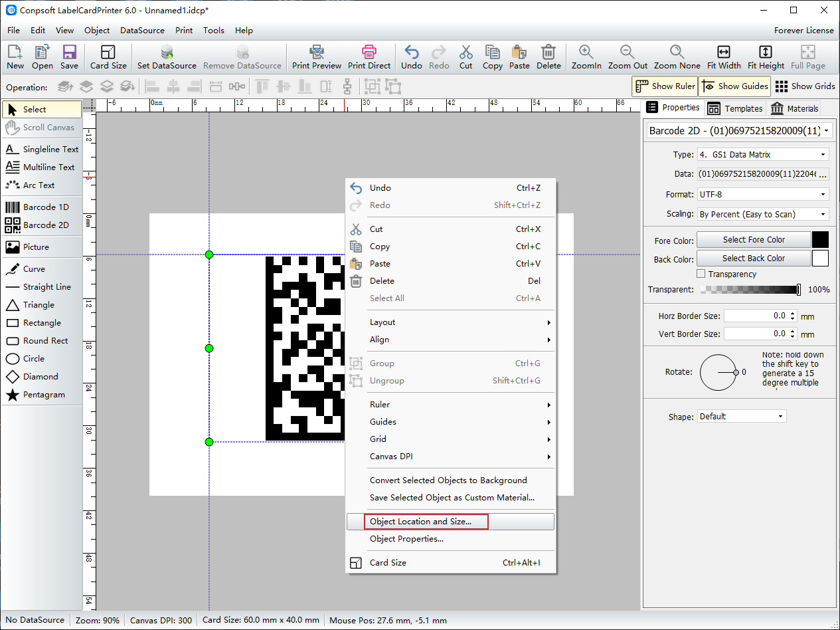Toggle the Show Ruler button
This screenshot has height=630, width=840.
point(664,86)
